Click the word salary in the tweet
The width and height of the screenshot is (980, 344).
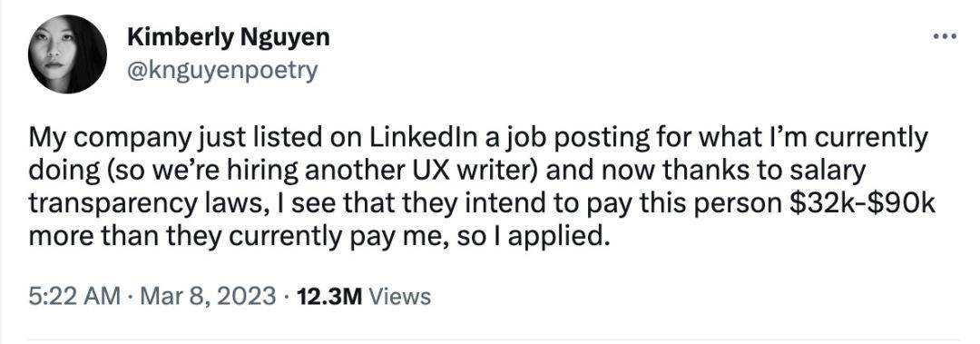pyautogui.click(x=827, y=173)
